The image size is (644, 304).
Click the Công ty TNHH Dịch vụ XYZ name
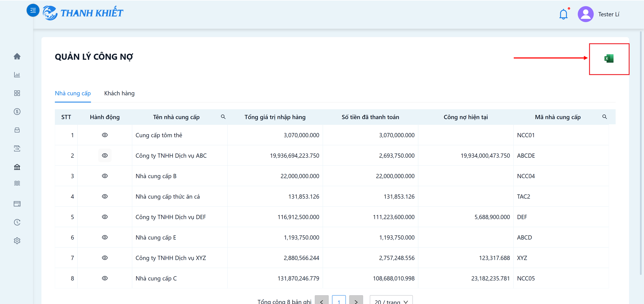(x=171, y=258)
